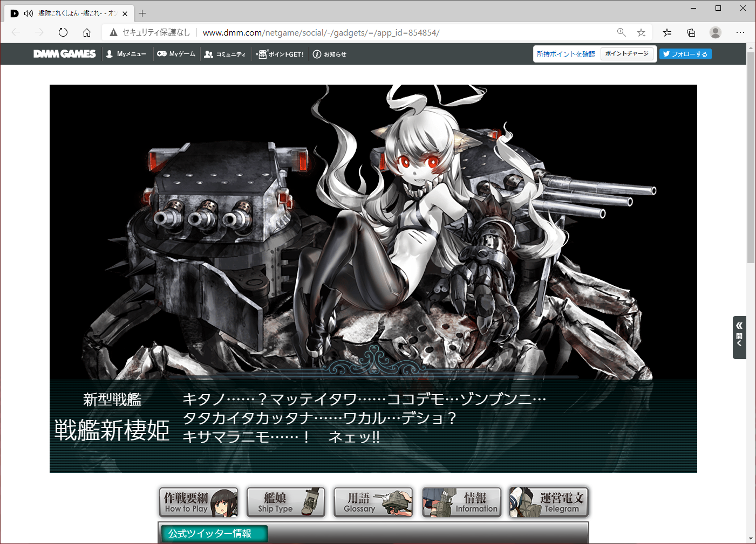Open the Collections icon
This screenshot has width=756, height=544.
point(691,32)
